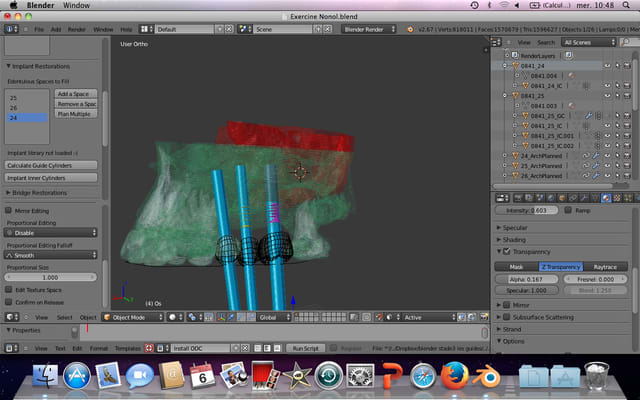Open Time Machine from the dock
Image resolution: width=640 pixels, height=400 pixels.
point(328,377)
